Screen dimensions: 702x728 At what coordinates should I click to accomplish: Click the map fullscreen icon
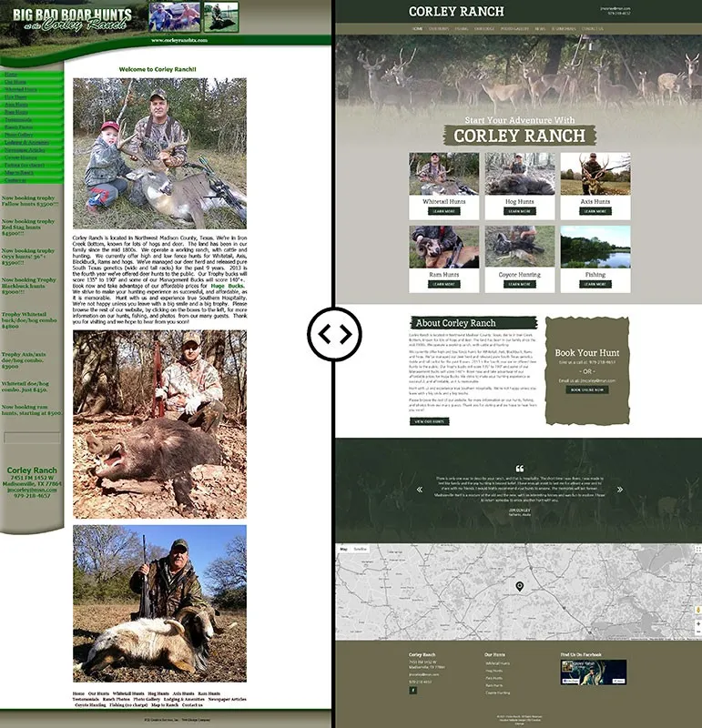point(697,550)
